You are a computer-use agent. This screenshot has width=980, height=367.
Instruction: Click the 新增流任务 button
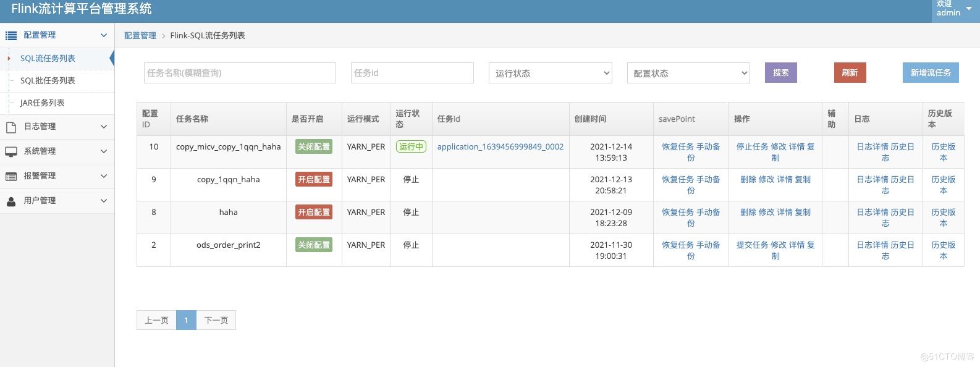[x=931, y=72]
